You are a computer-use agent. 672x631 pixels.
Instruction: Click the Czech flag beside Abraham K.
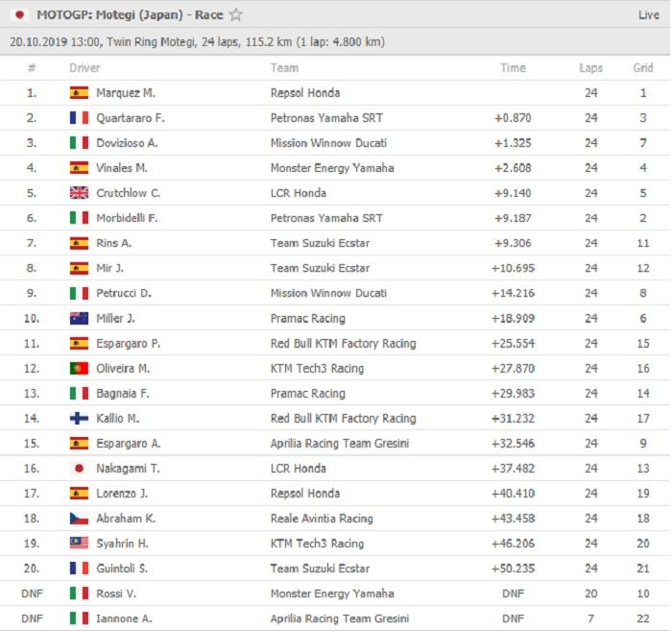point(79,518)
